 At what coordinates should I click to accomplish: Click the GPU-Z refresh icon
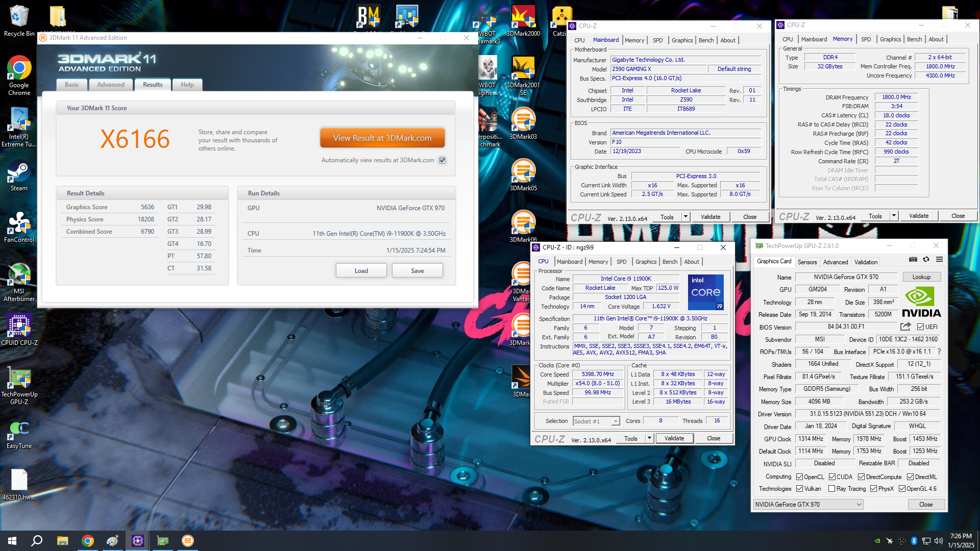[x=926, y=260]
